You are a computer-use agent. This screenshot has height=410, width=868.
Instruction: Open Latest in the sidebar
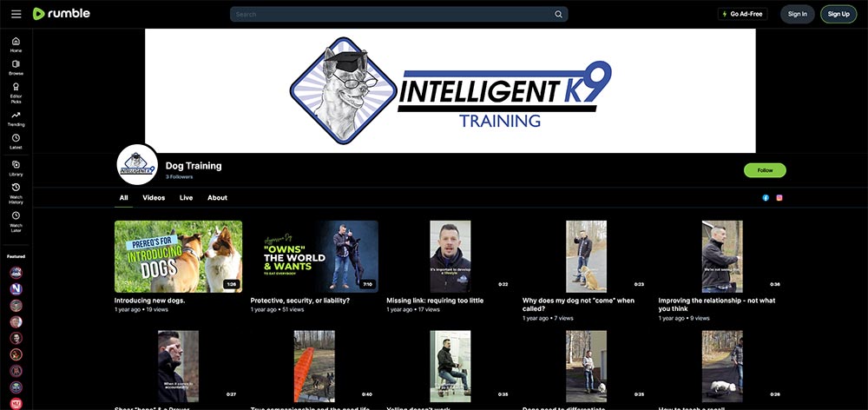pos(16,142)
